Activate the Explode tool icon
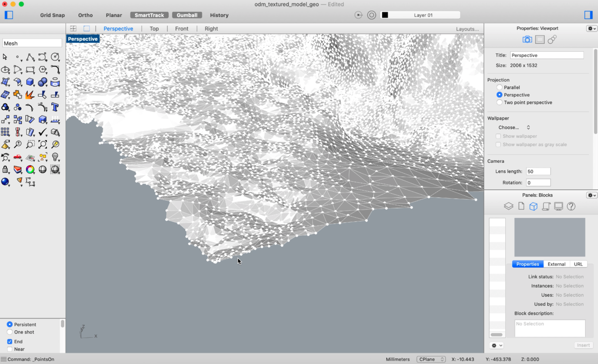The image size is (598, 364). [x=30, y=94]
